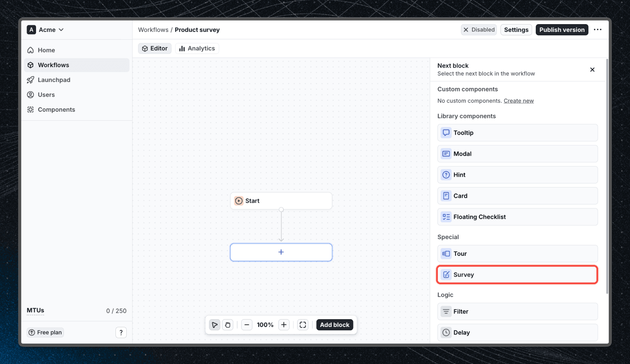The image size is (630, 364).
Task: Click the plus placeholder block on canvas
Action: [281, 252]
